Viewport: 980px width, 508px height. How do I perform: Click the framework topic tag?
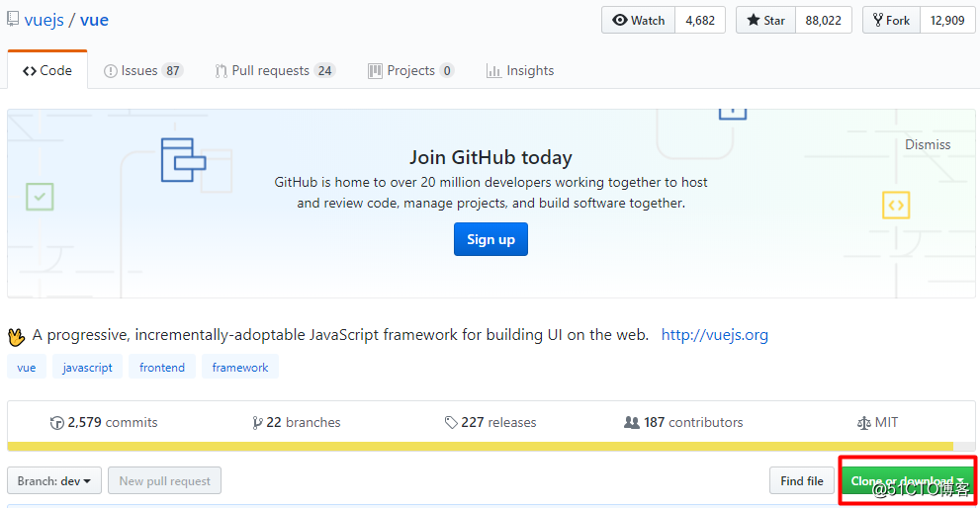coord(240,368)
